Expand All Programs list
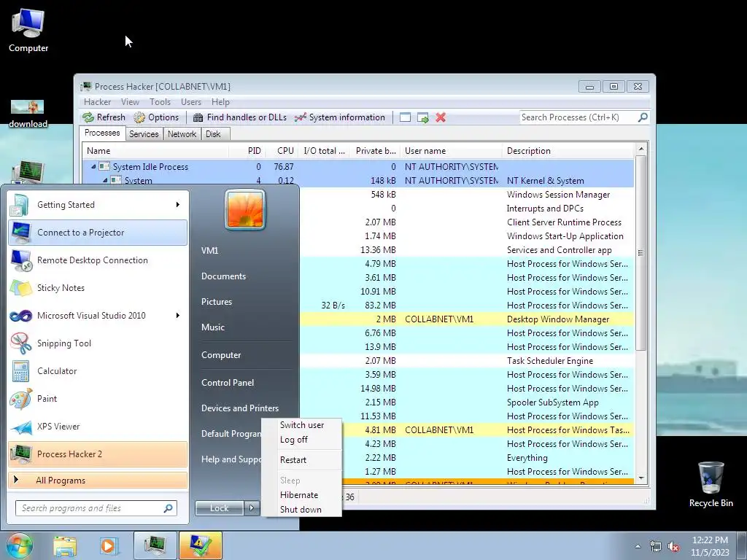The width and height of the screenshot is (747, 560). [x=98, y=481]
